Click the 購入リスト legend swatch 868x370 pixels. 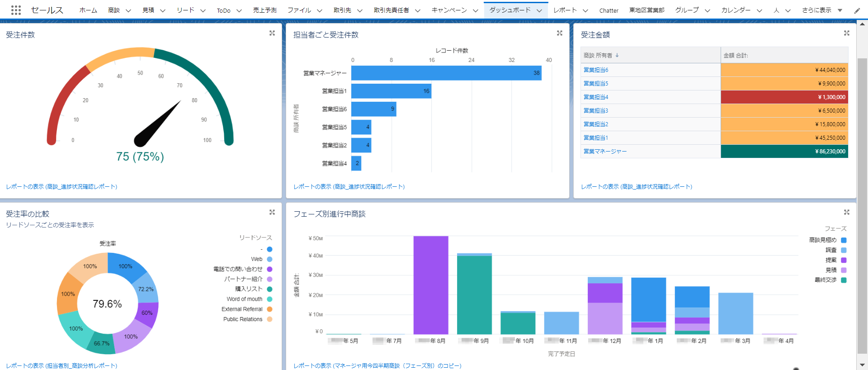click(269, 289)
